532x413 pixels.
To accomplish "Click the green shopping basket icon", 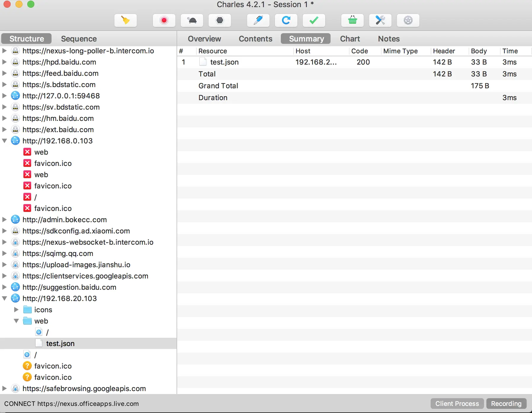I will click(352, 20).
